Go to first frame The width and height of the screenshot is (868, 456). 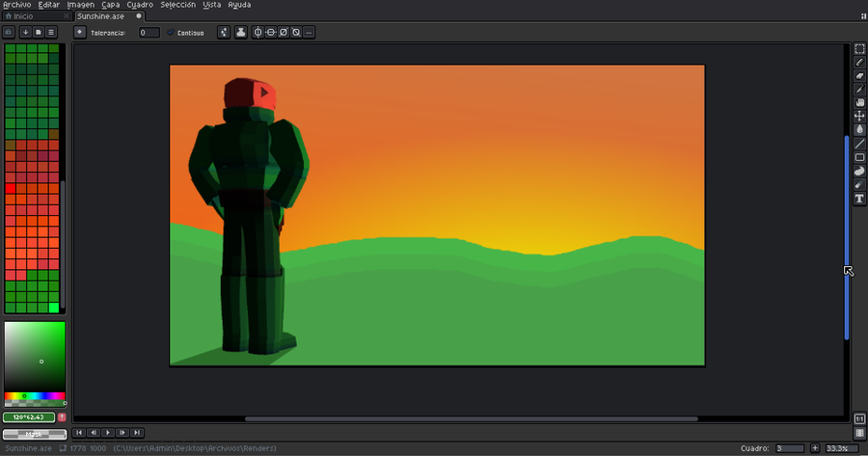(79, 432)
